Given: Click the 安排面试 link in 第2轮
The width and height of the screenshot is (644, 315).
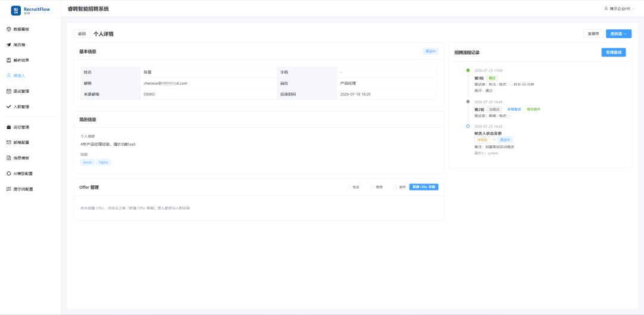Looking at the screenshot, I should [514, 110].
